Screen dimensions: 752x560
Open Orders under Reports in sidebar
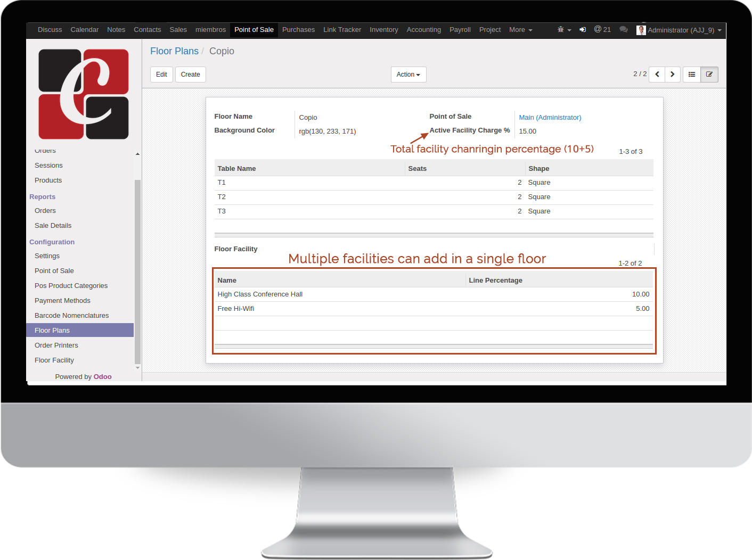click(45, 211)
